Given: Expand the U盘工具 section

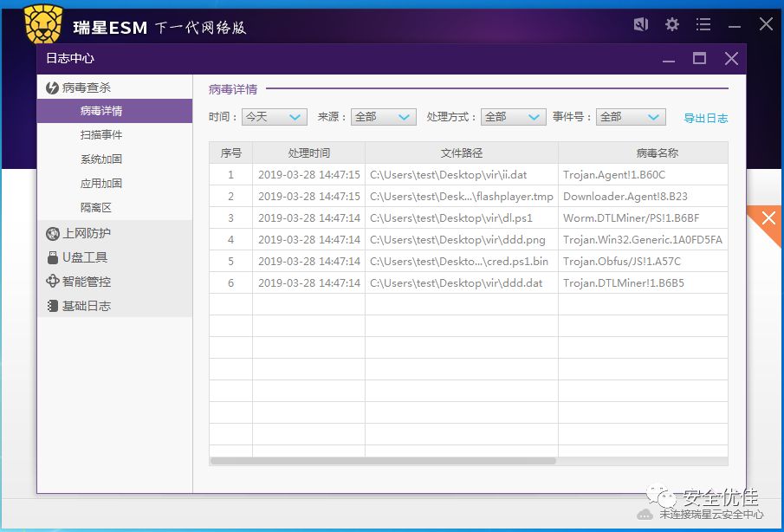Looking at the screenshot, I should pyautogui.click(x=114, y=257).
